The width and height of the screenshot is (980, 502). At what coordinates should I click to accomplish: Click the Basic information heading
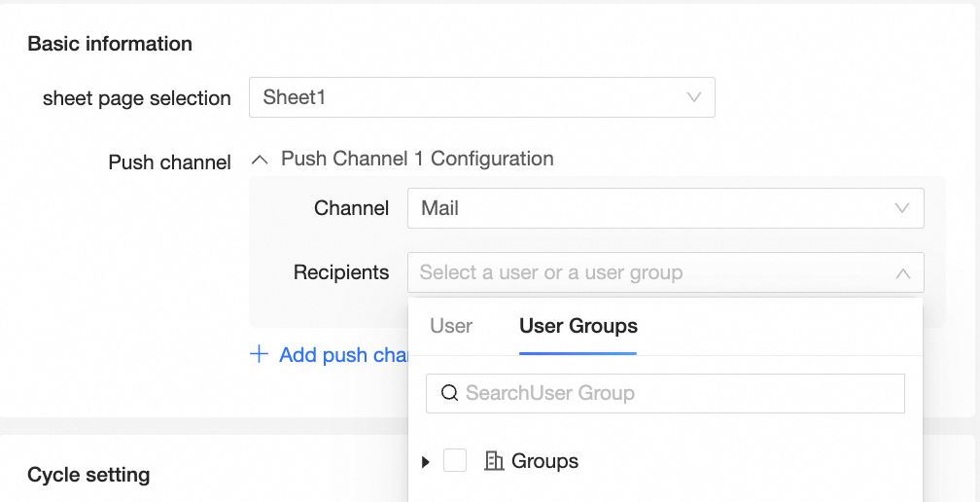tap(110, 44)
